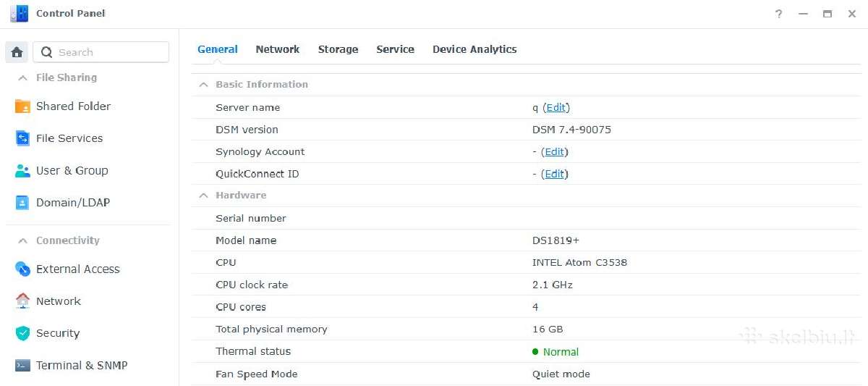
Task: Edit the Synology Account
Action: tap(555, 151)
